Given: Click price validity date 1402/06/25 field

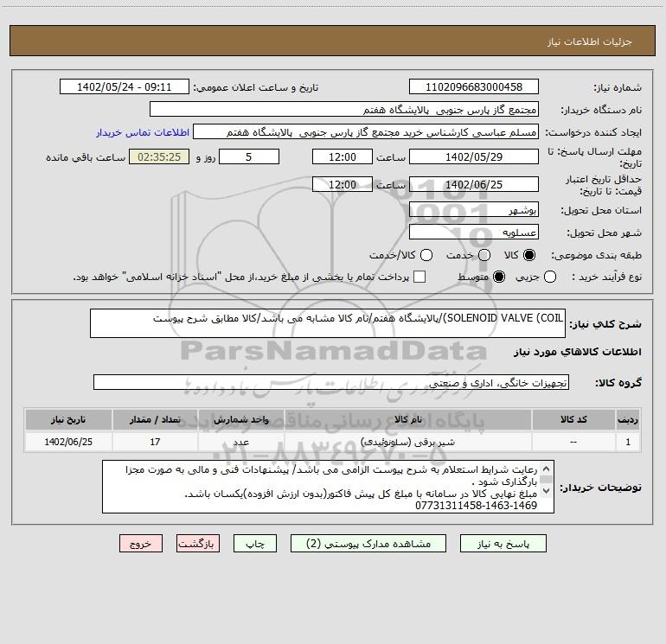Looking at the screenshot, I should (x=474, y=184).
